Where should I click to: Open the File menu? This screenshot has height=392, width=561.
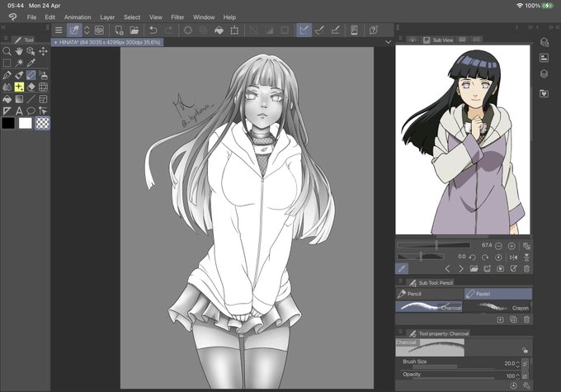click(31, 17)
